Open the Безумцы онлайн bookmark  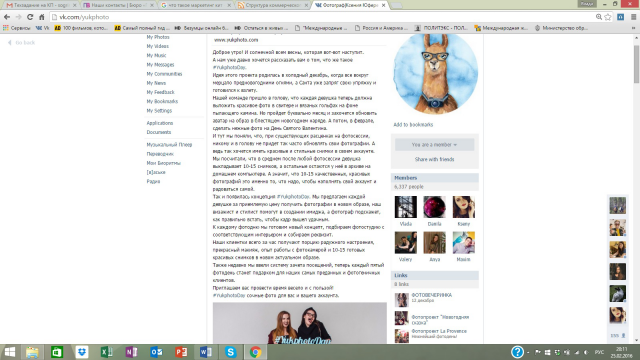202,28
